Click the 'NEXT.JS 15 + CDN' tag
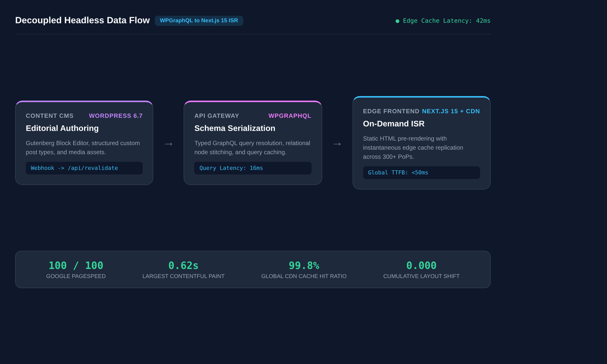607x364 pixels. [x=451, y=111]
